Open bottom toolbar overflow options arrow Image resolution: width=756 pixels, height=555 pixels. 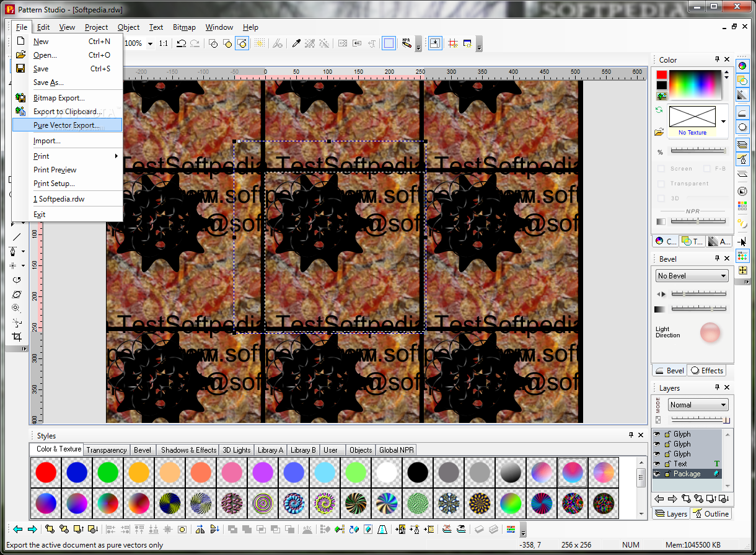(523, 530)
